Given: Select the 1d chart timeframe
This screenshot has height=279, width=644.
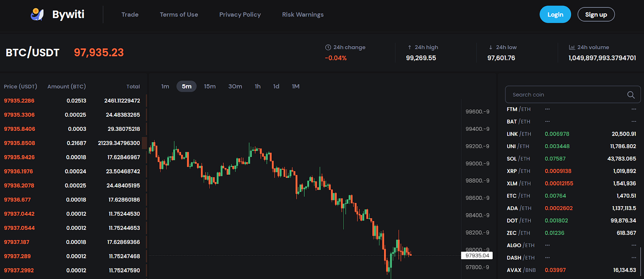Looking at the screenshot, I should pos(276,87).
